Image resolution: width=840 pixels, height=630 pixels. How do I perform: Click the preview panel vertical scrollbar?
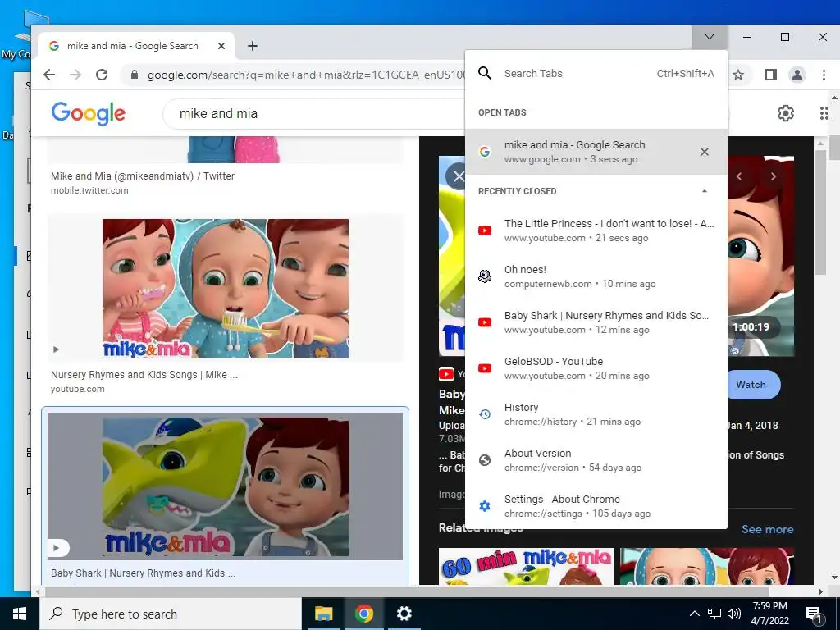(x=820, y=212)
